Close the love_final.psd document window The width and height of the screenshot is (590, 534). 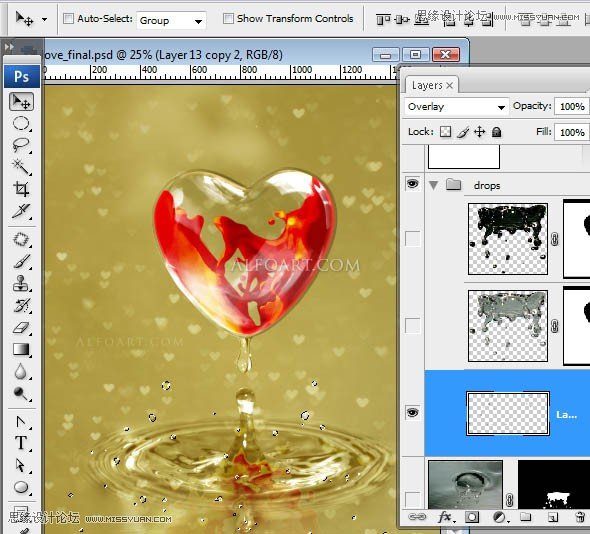446,55
